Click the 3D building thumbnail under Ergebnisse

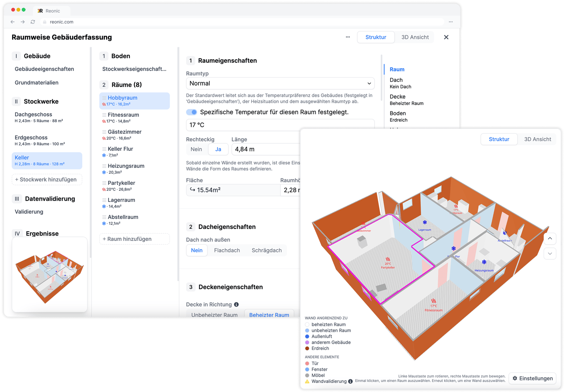[50, 274]
